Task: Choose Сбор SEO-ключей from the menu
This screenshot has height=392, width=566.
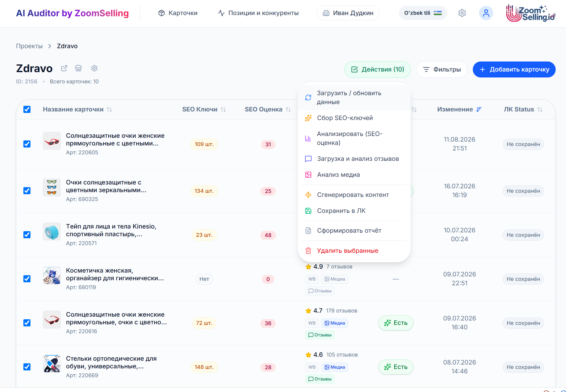Action: 354,118
